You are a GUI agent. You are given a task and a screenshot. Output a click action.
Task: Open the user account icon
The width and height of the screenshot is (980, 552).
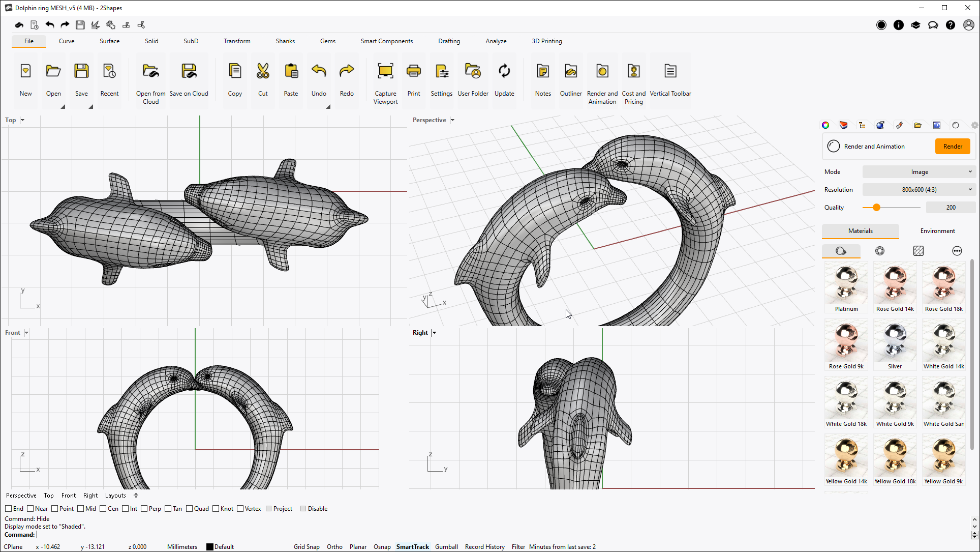click(x=969, y=25)
